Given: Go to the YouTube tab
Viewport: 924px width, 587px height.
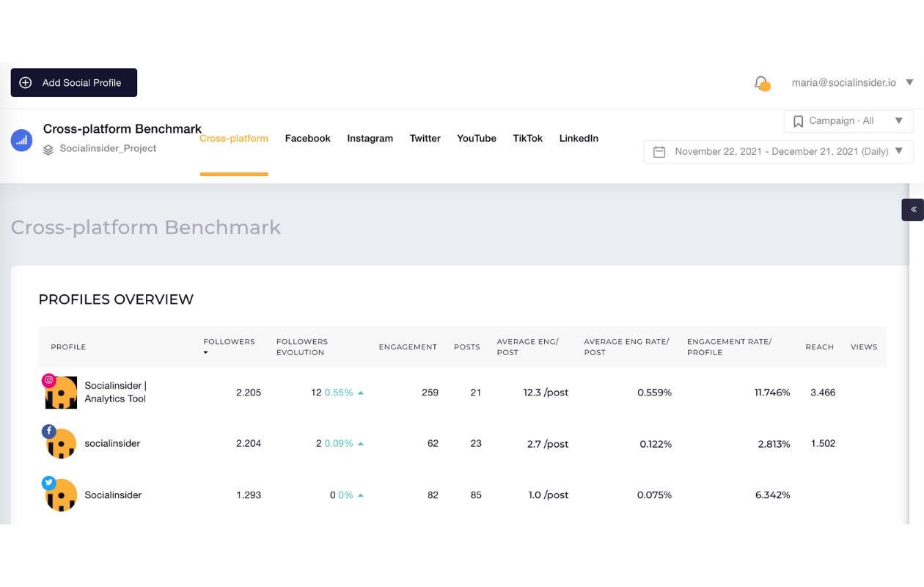Looking at the screenshot, I should (477, 139).
